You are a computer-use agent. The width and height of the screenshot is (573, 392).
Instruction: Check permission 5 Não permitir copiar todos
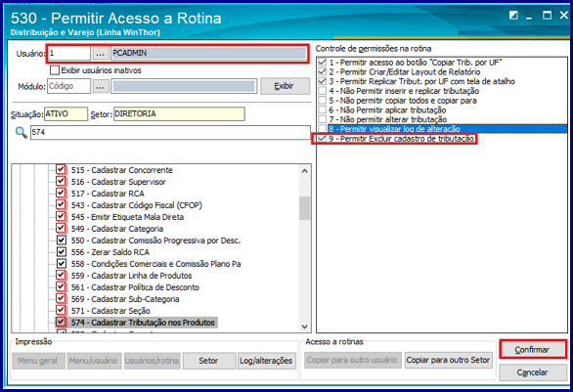pos(323,101)
